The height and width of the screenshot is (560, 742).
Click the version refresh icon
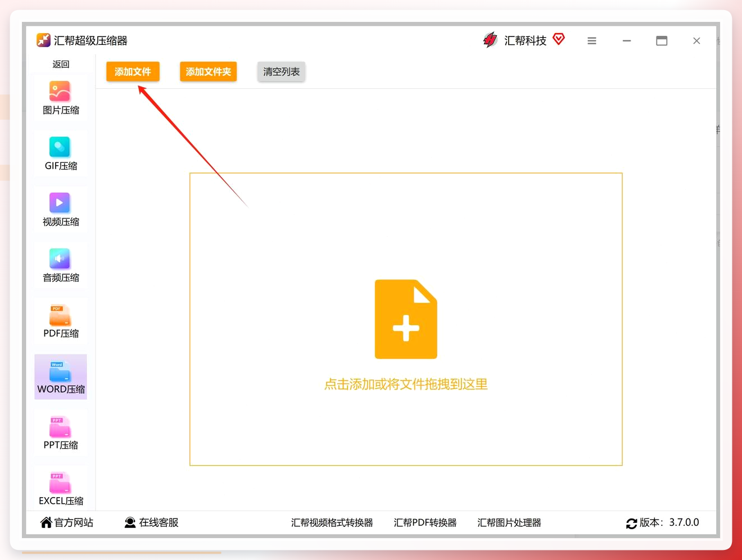[x=632, y=523]
